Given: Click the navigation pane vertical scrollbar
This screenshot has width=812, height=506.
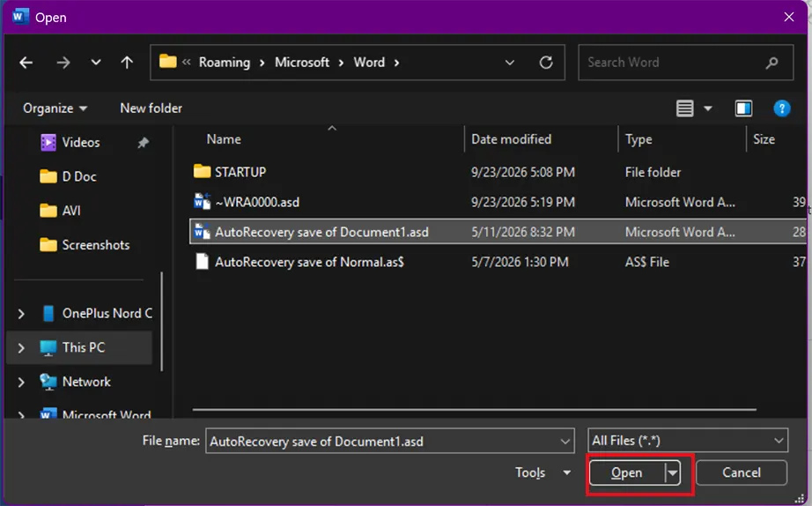Looking at the screenshot, I should [x=161, y=322].
